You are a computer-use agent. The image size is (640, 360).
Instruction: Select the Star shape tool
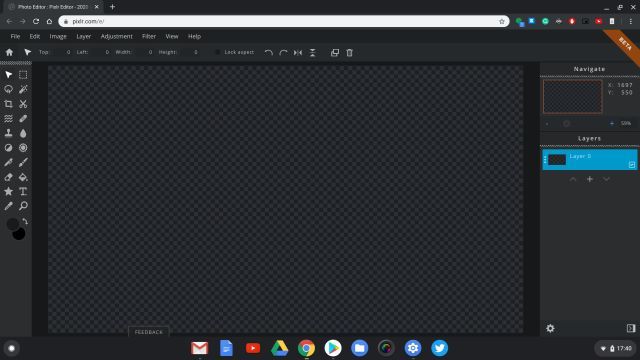[x=8, y=191]
